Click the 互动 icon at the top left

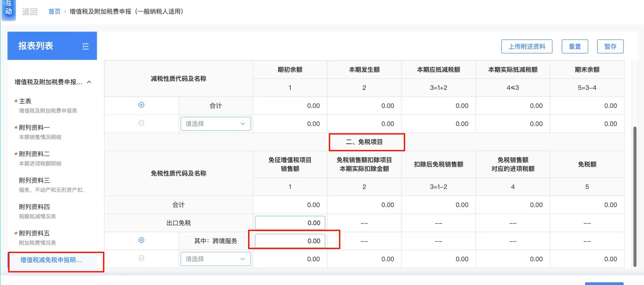[8, 9]
